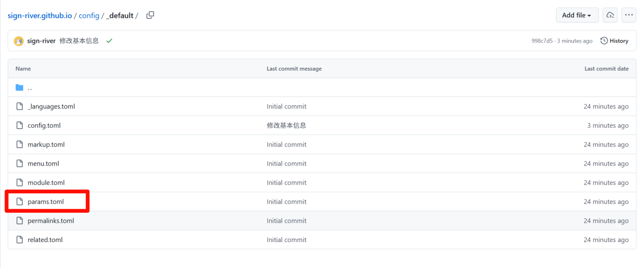Screen dimensions: 644x268
Task: Click the Last commit date column header
Action: point(606,69)
